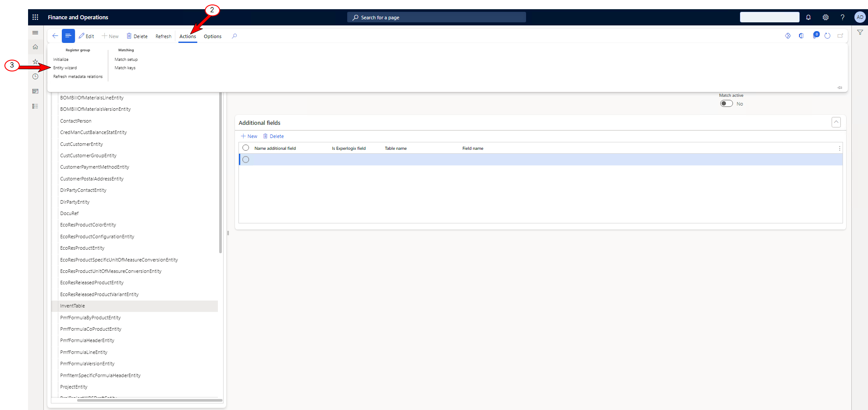868x410 pixels.
Task: Launch the Entity wizard
Action: (65, 68)
